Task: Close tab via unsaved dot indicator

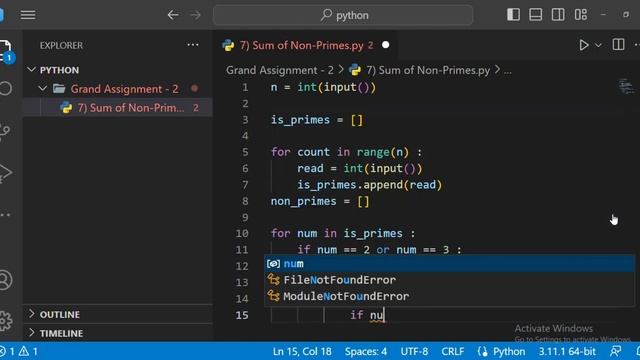Action: [385, 45]
